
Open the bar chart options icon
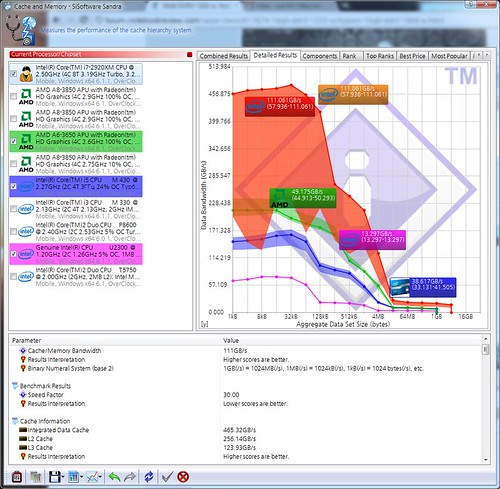[73, 477]
